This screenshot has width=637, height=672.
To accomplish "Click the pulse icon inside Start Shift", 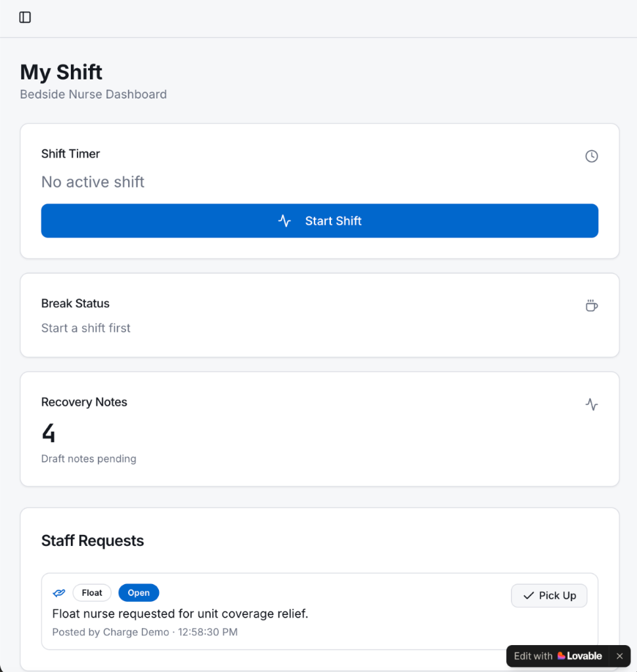I will click(284, 221).
